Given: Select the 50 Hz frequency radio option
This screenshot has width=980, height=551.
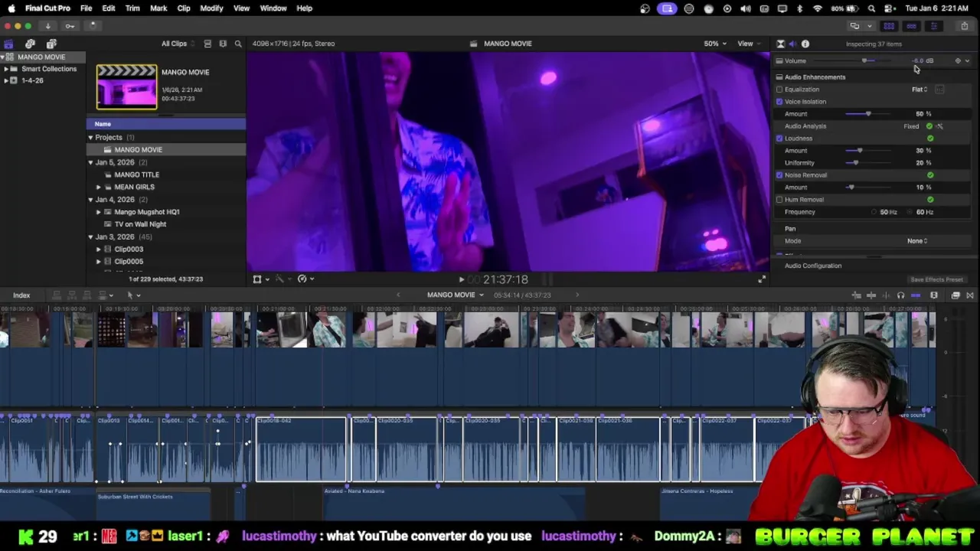Looking at the screenshot, I should click(x=874, y=212).
